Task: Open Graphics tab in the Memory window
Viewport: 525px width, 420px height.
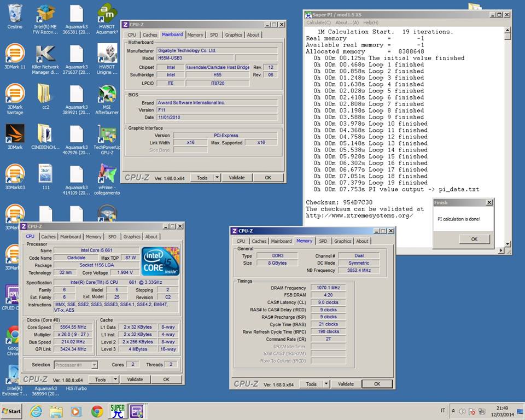Action: coord(342,241)
